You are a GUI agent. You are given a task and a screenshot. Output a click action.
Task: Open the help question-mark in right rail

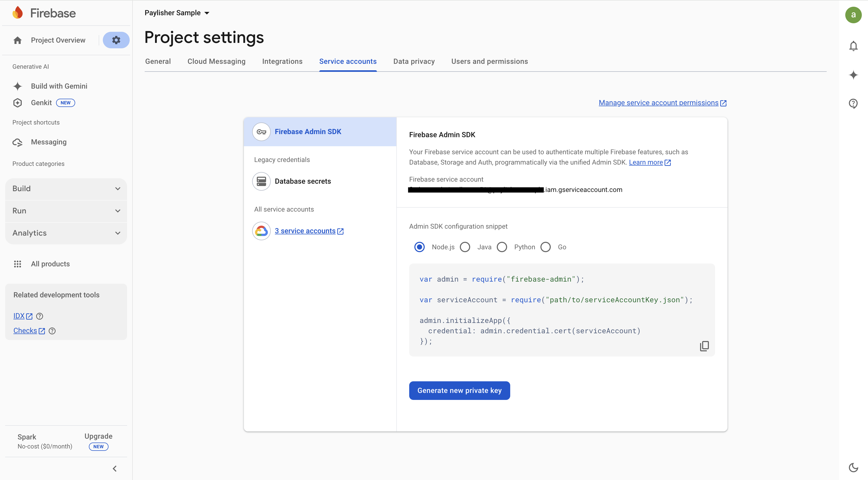click(x=853, y=104)
